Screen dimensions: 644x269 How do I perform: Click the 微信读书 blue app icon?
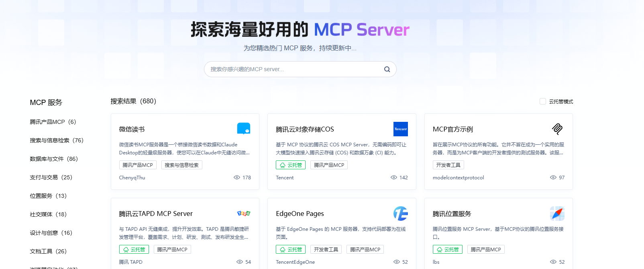click(x=243, y=129)
